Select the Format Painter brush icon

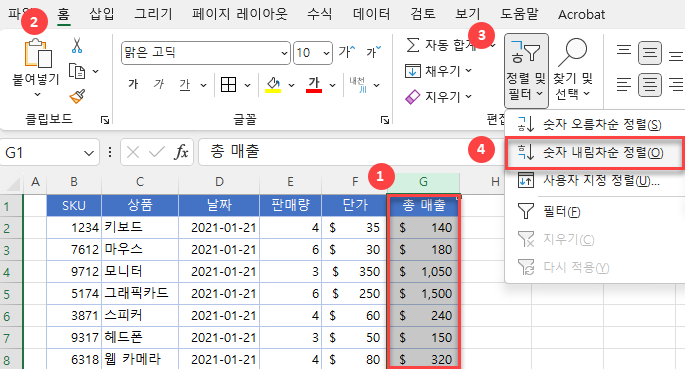coord(77,97)
